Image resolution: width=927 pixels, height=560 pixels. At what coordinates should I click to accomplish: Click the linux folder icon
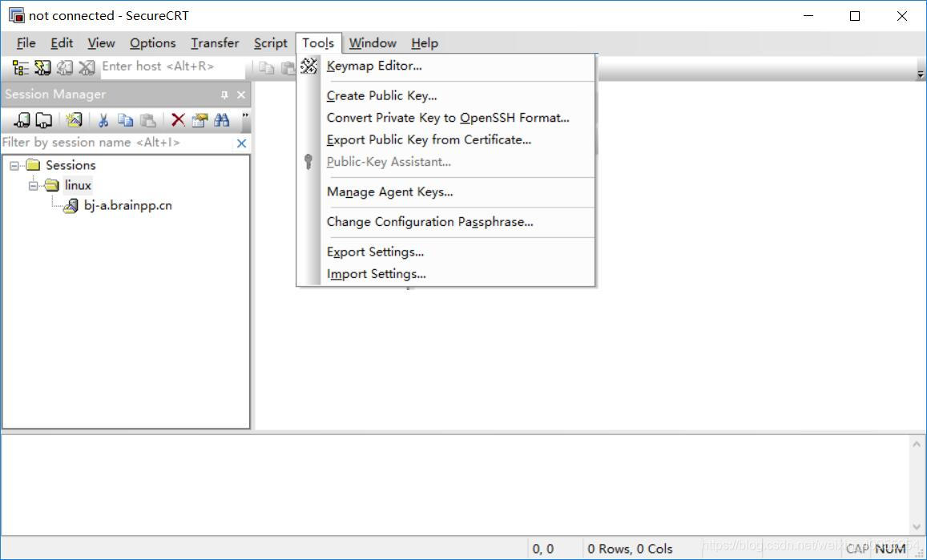(x=52, y=185)
